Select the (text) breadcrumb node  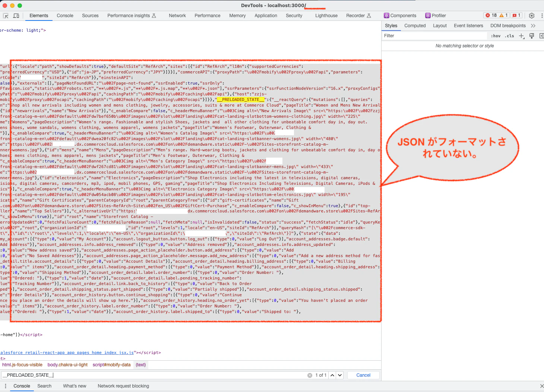(x=141, y=365)
